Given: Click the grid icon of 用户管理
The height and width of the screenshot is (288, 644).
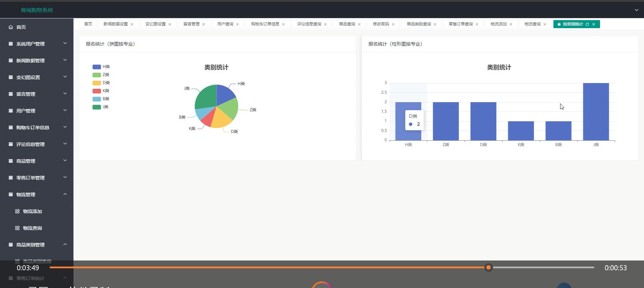Looking at the screenshot, I should (x=11, y=111).
